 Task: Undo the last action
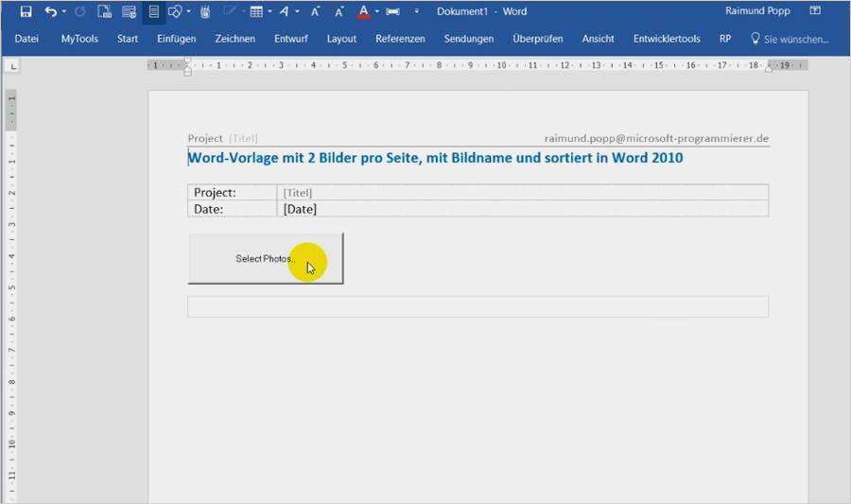(50, 11)
